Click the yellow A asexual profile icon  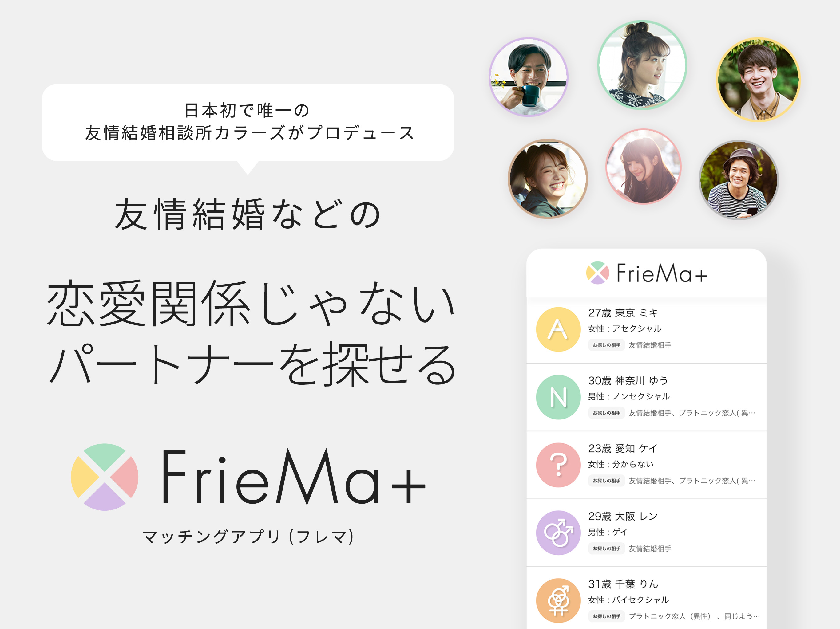click(558, 329)
